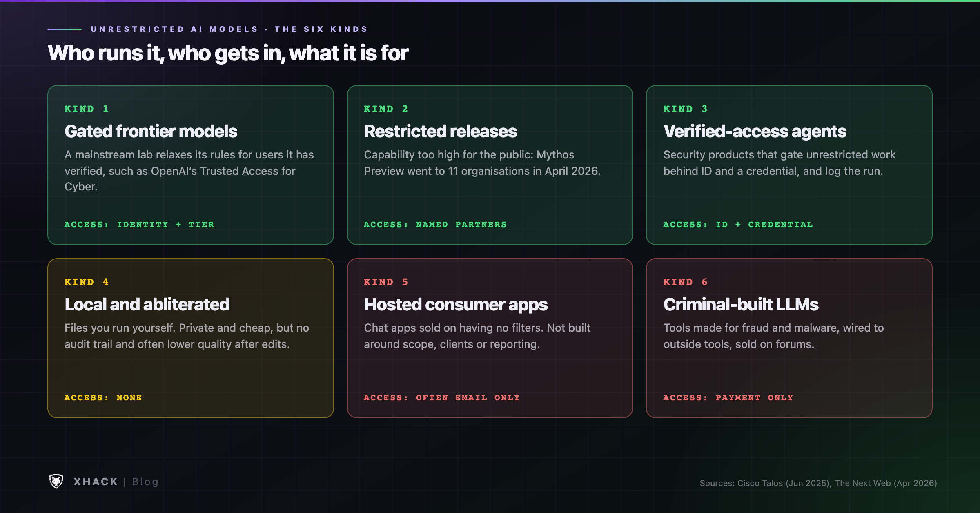
Task: Click the headline 'Who runs it, who gets in, what it is for'
Action: tap(228, 53)
